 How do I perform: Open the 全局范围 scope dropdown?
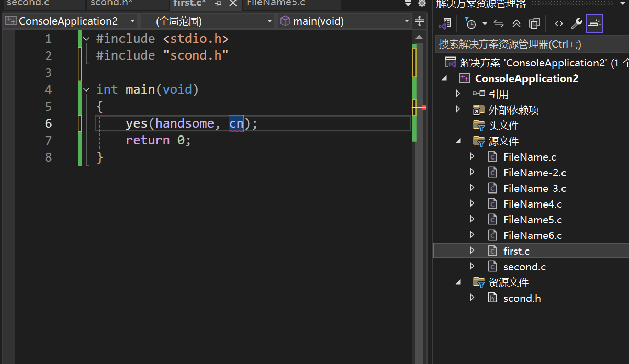[207, 21]
